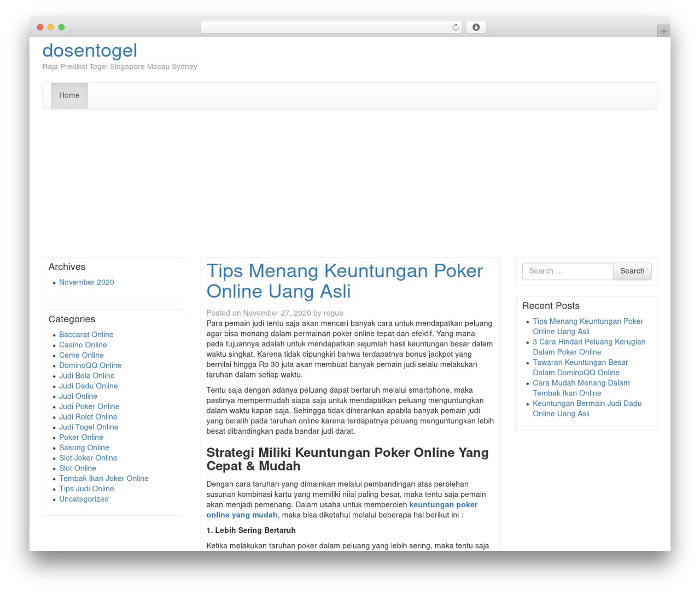The height and width of the screenshot is (593, 700).
Task: Open recent post 3 Cara Hindari Peluang Kerugian
Action: (x=589, y=347)
